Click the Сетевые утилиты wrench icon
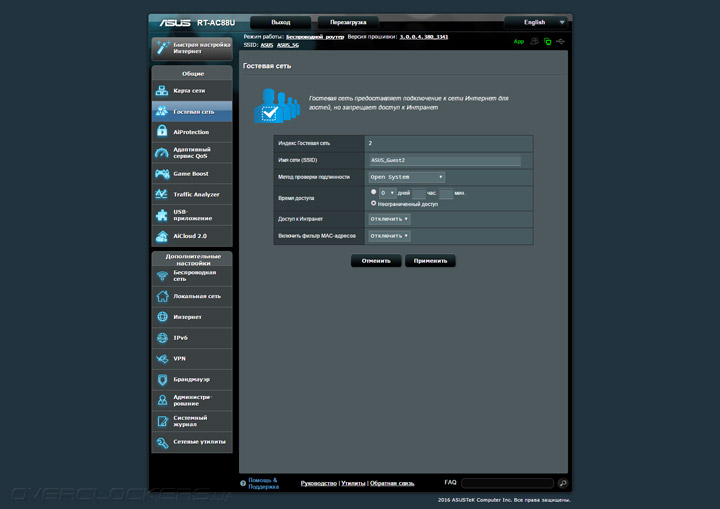 [162, 442]
